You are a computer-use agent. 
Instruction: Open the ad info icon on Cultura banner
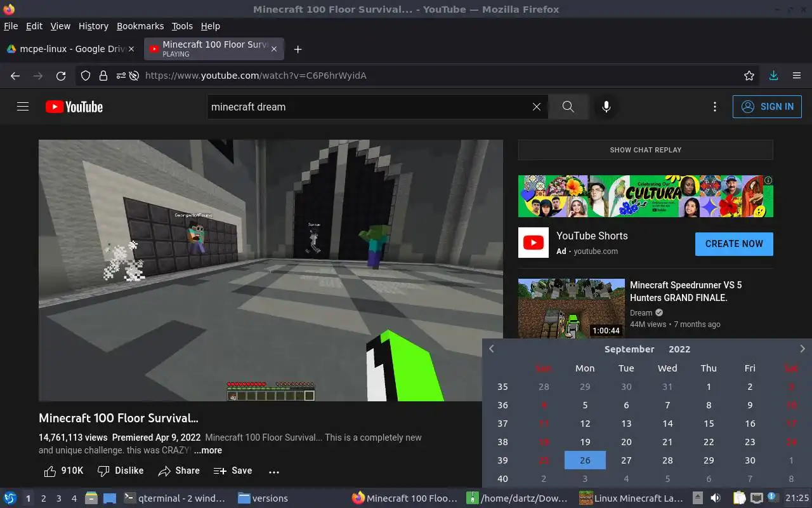click(768, 180)
